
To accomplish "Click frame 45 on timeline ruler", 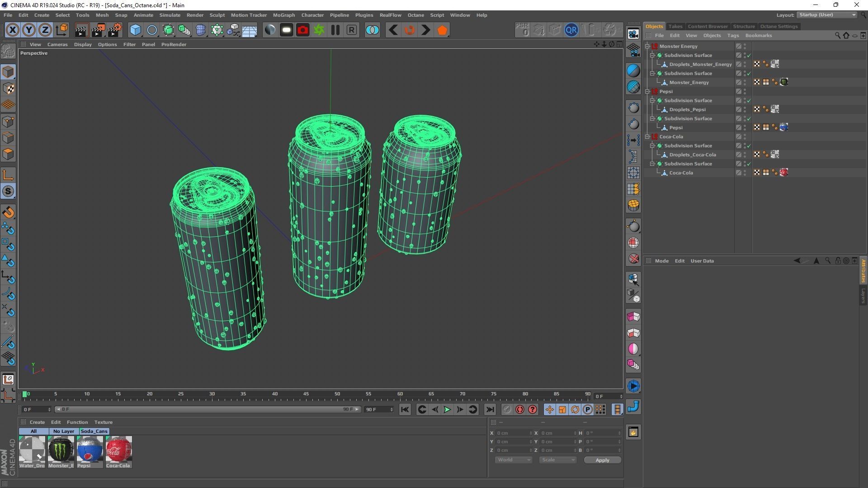I will (x=306, y=394).
